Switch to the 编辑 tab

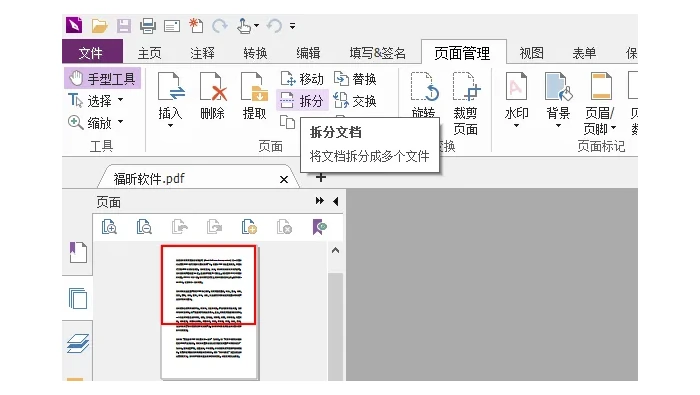[x=308, y=53]
